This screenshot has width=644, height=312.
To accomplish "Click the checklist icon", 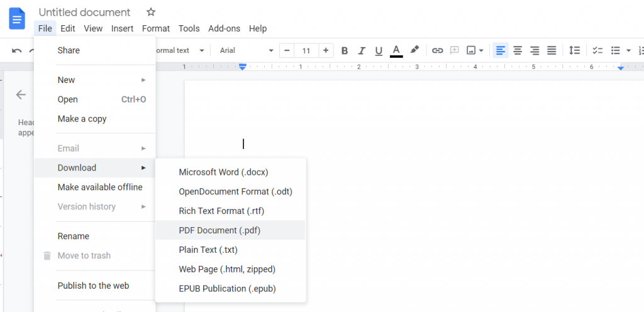I will pos(597,50).
